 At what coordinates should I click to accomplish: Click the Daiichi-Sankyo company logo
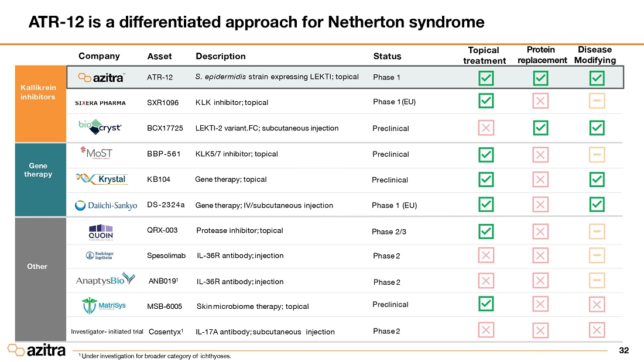(106, 205)
